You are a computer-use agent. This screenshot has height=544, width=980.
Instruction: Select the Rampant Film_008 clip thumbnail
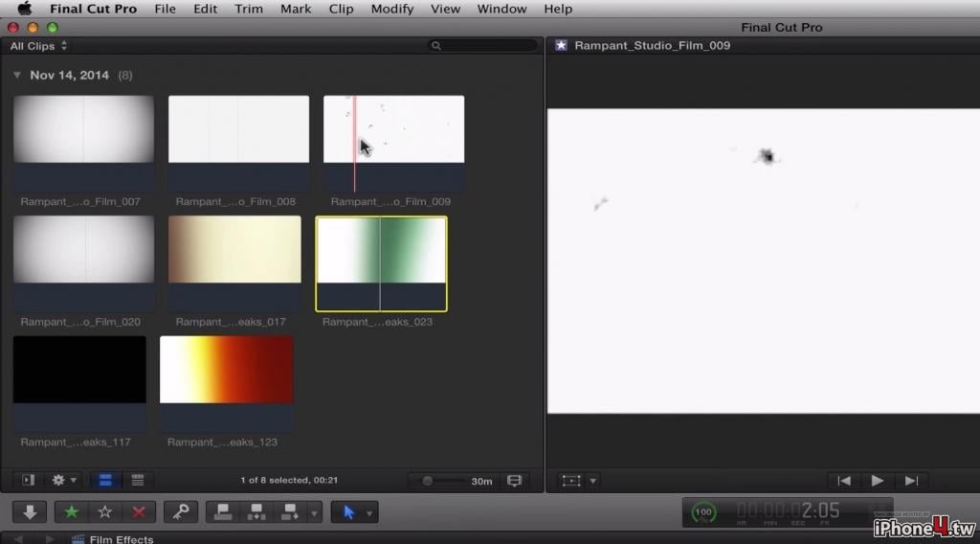[238, 144]
